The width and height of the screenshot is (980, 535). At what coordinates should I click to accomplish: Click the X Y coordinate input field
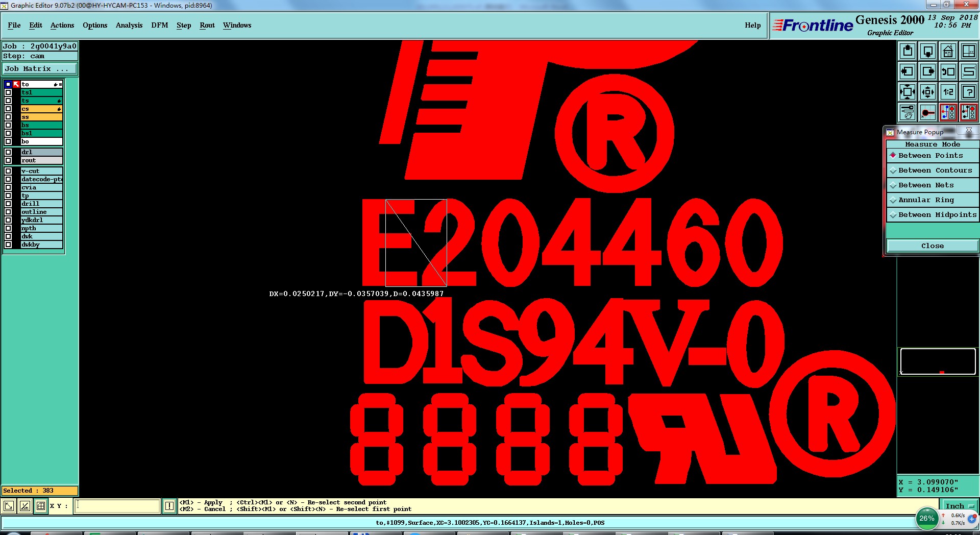click(117, 506)
